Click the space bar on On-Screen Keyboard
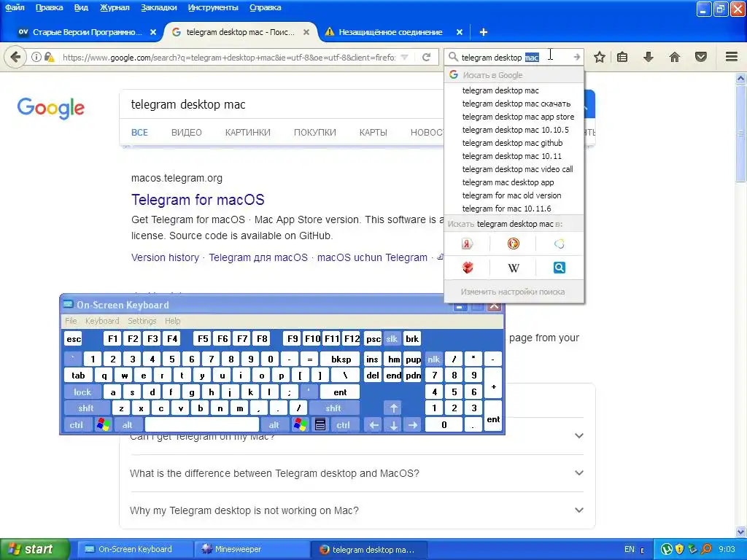Viewport: 747px width, 560px height. coord(201,424)
